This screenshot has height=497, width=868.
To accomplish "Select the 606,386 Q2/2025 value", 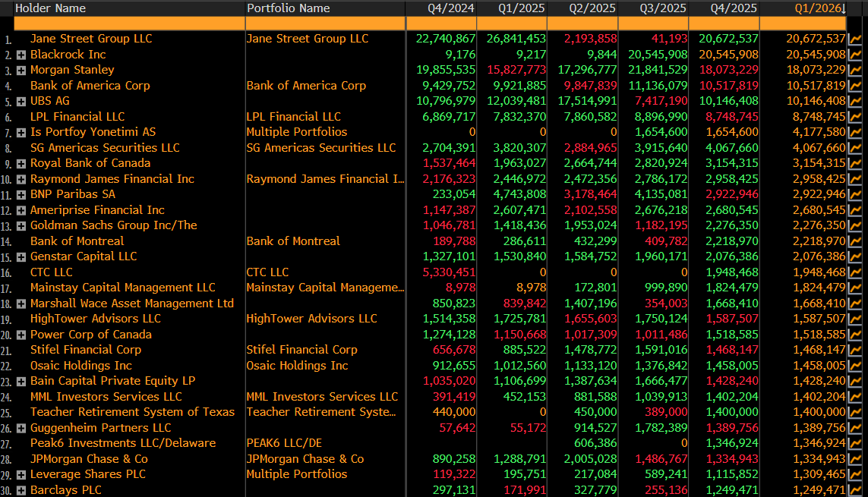I will [595, 443].
